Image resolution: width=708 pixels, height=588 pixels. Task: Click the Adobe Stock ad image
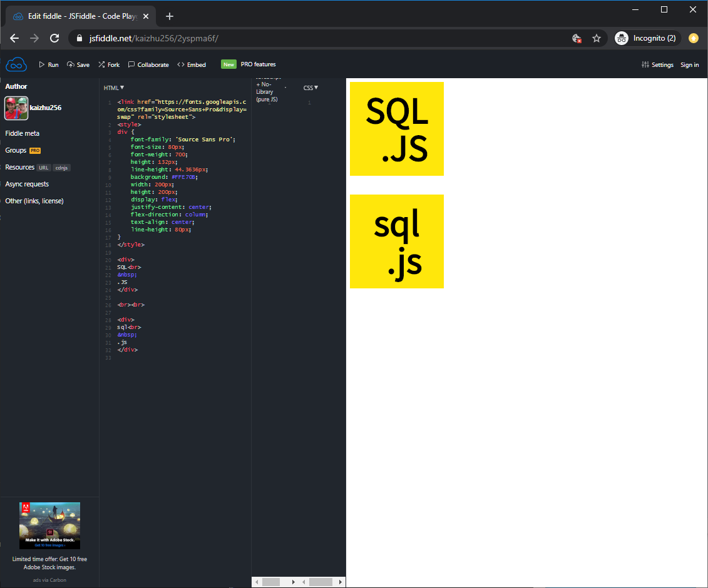[49, 525]
